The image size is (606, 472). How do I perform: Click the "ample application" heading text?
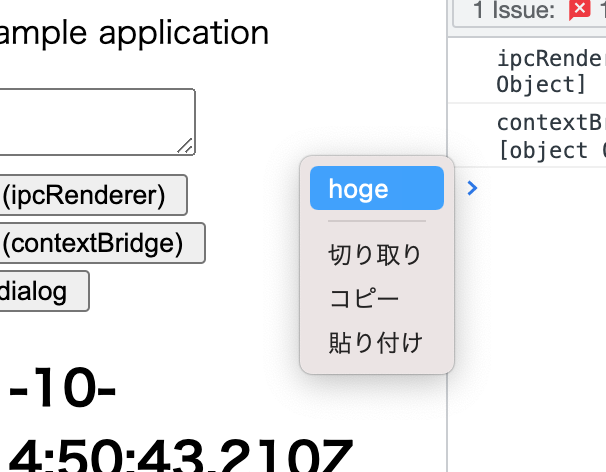135,33
